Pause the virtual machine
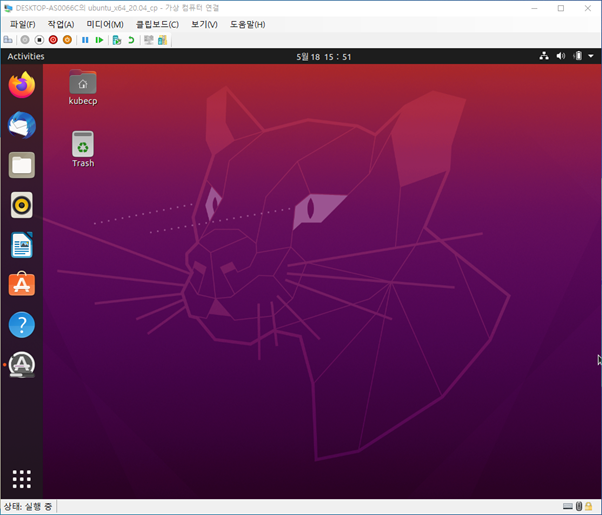The image size is (602, 515). [x=85, y=40]
